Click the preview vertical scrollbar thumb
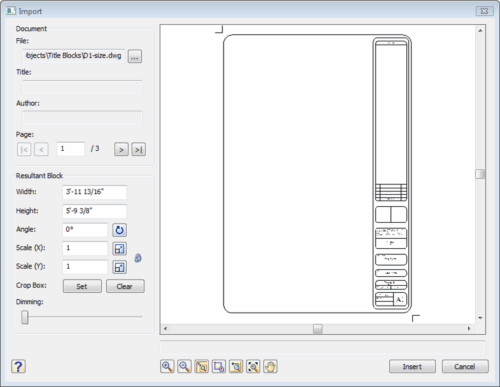500x387 pixels. (x=480, y=174)
